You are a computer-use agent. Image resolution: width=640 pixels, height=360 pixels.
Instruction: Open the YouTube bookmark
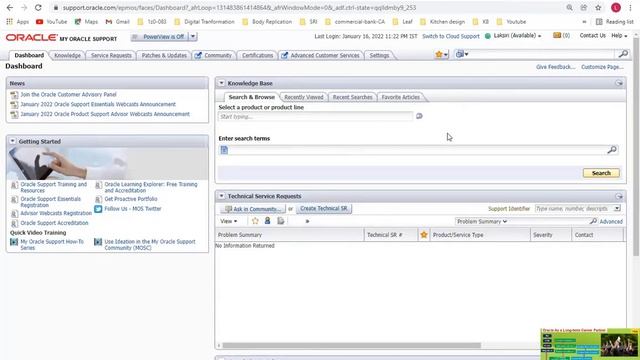coord(51,22)
